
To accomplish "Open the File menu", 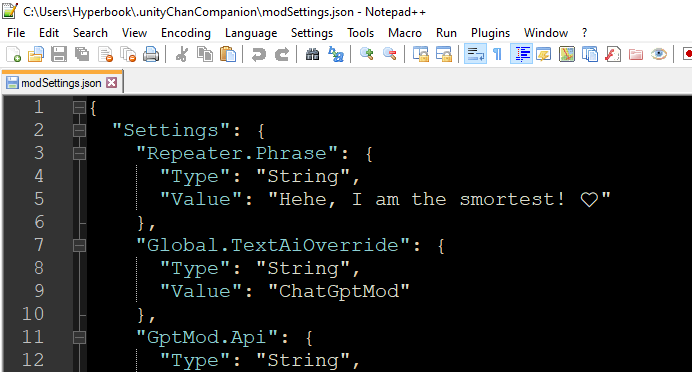I will (x=16, y=33).
